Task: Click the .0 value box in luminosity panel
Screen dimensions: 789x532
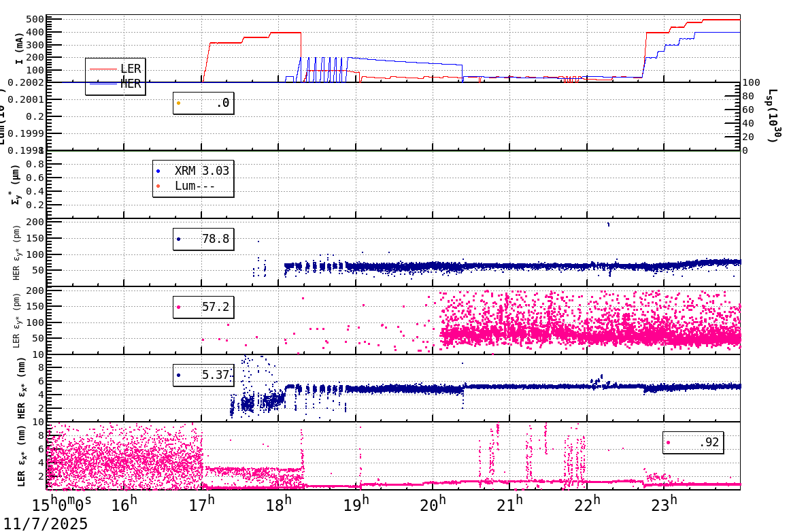Action: point(203,103)
